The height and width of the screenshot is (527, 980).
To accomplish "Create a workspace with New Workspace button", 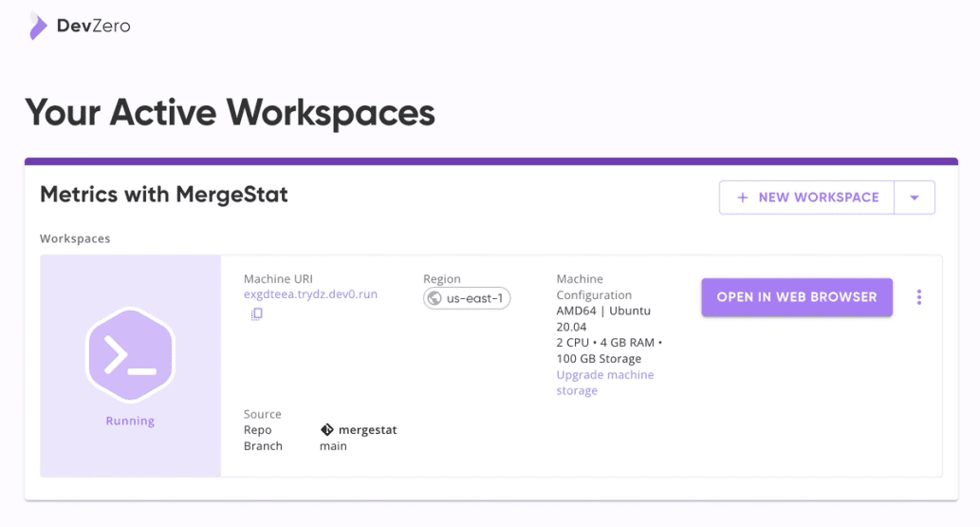I will (807, 198).
